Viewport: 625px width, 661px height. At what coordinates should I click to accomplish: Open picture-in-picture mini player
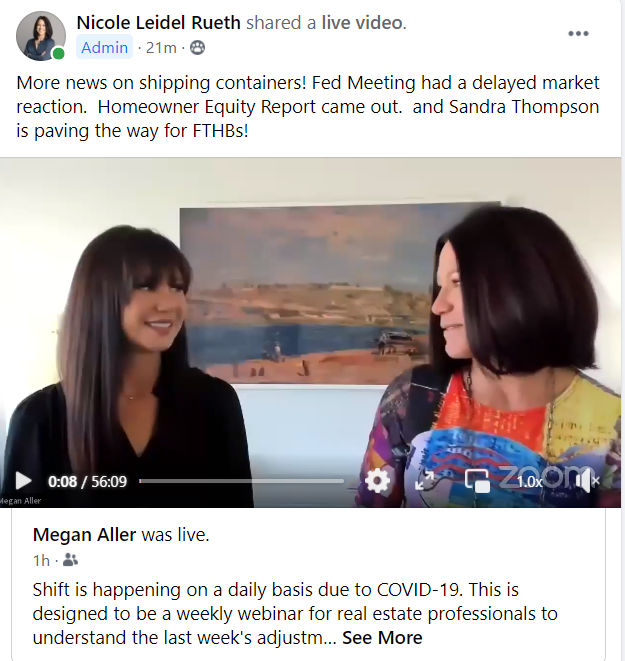pos(477,481)
